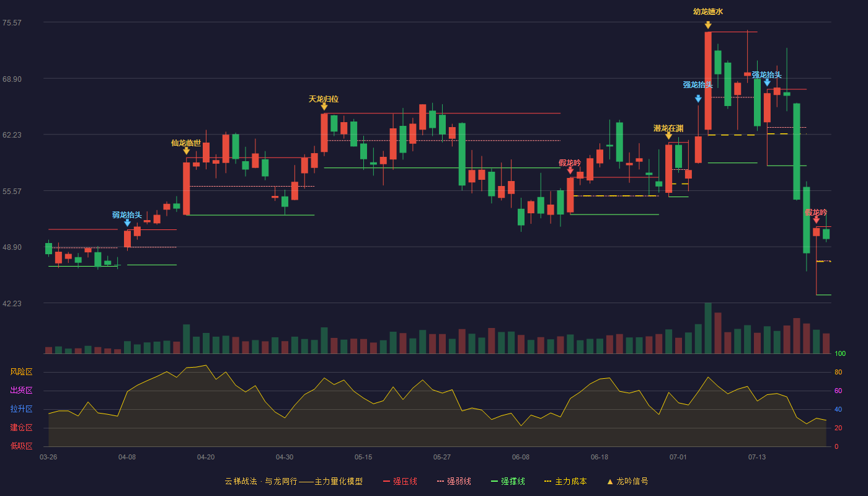The image size is (868, 496).
Task: Click the orange 80 indicator scale value
Action: coord(838,372)
